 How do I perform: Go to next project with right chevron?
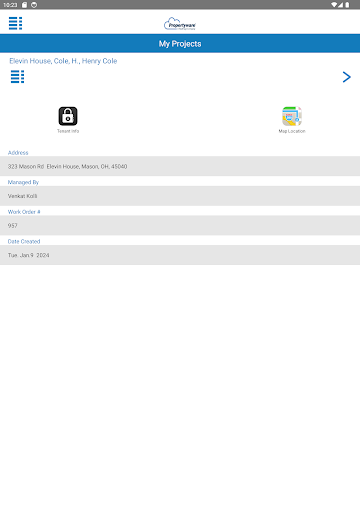point(347,77)
